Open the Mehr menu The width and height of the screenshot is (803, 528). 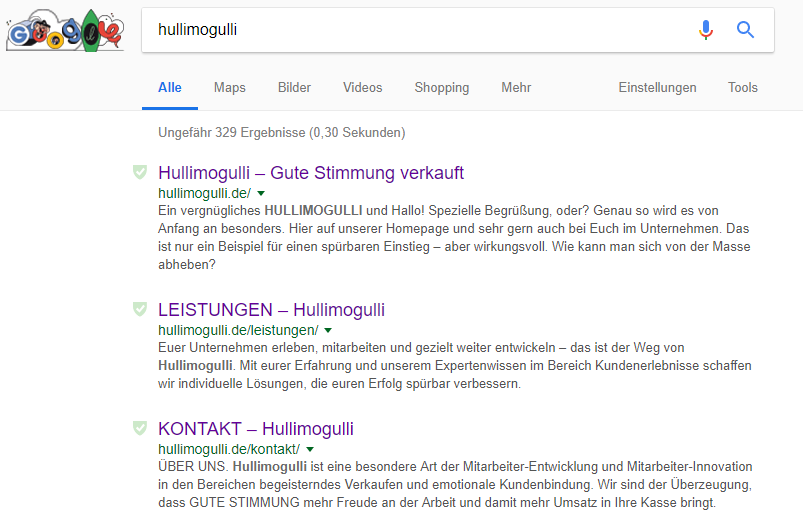click(516, 88)
